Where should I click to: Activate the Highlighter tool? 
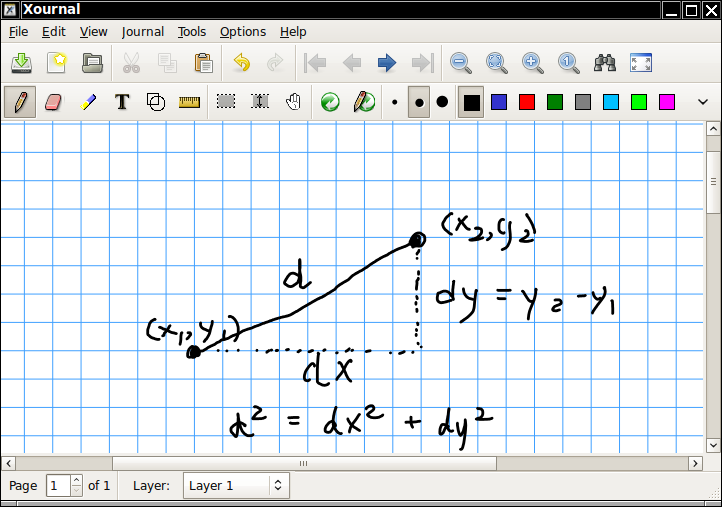tap(88, 102)
